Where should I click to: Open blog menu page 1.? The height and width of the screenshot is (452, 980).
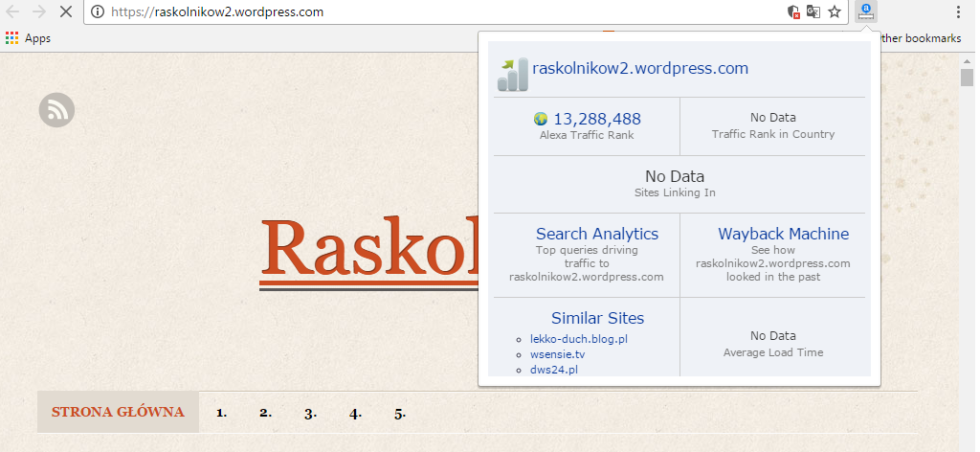point(221,413)
